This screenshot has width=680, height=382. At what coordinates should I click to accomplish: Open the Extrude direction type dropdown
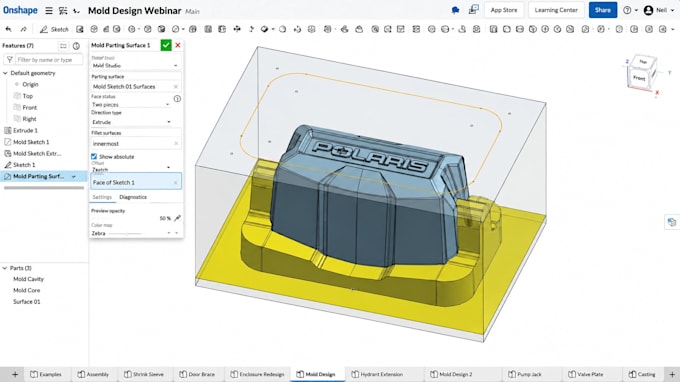click(x=131, y=122)
